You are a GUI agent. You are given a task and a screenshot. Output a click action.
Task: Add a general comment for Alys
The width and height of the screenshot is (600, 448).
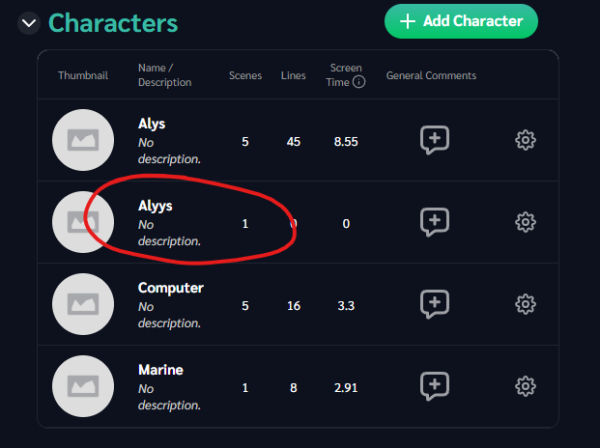(434, 140)
